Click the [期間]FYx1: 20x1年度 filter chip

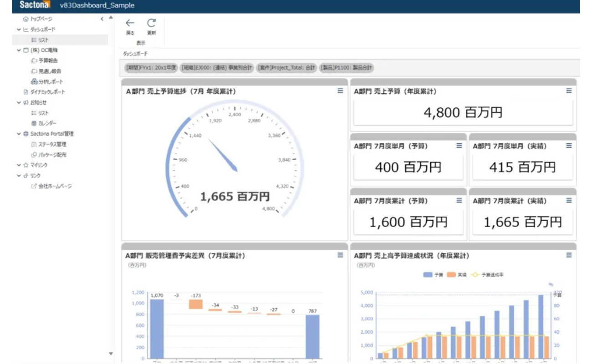click(x=150, y=68)
